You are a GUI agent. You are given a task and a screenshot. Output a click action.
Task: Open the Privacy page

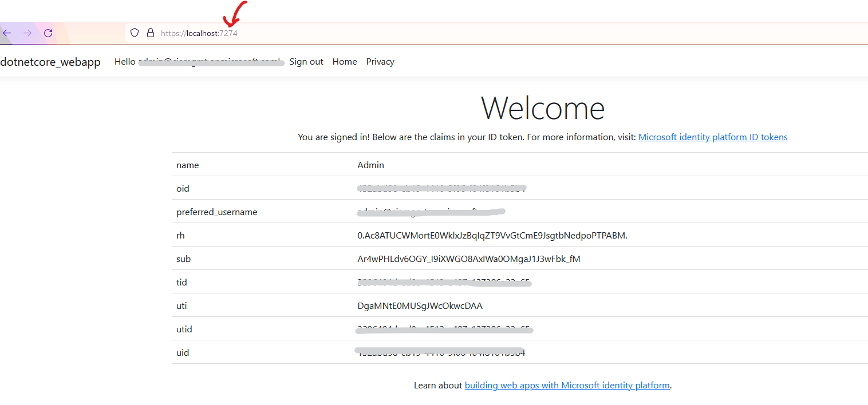380,61
